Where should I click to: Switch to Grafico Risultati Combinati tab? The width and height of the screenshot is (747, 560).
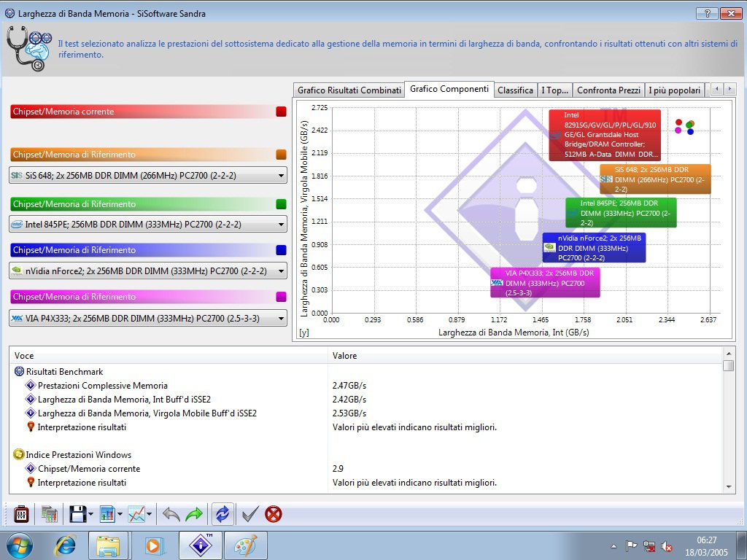tap(349, 90)
